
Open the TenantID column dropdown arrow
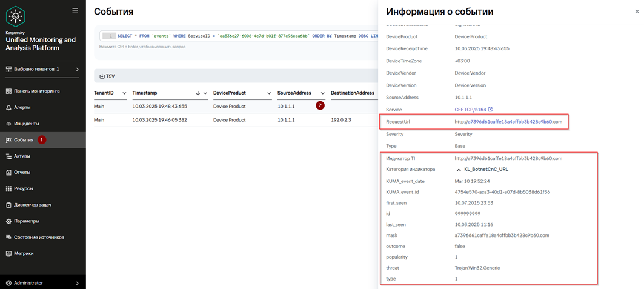(x=124, y=93)
